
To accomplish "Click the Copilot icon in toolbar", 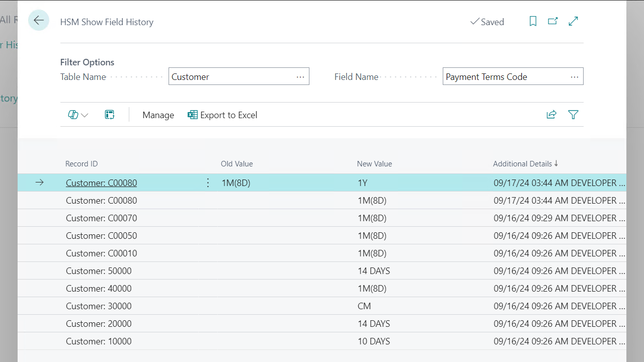I will (x=73, y=115).
